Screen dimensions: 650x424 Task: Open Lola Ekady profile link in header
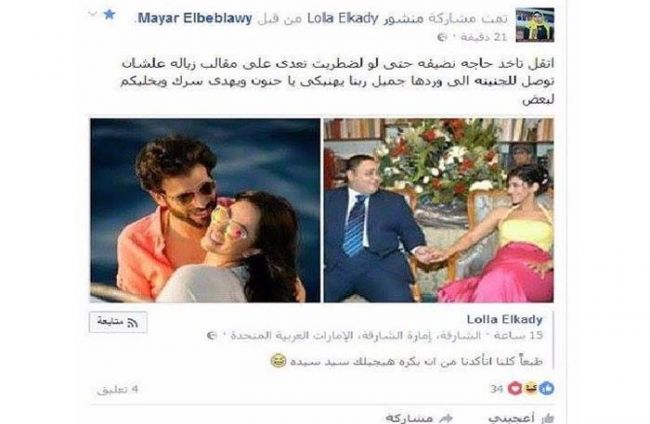[343, 19]
